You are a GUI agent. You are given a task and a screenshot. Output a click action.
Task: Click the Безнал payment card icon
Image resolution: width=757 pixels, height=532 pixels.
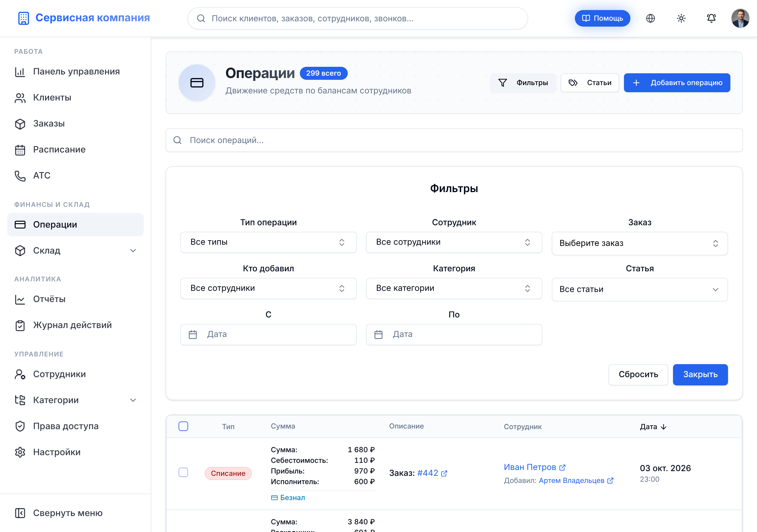tap(274, 498)
